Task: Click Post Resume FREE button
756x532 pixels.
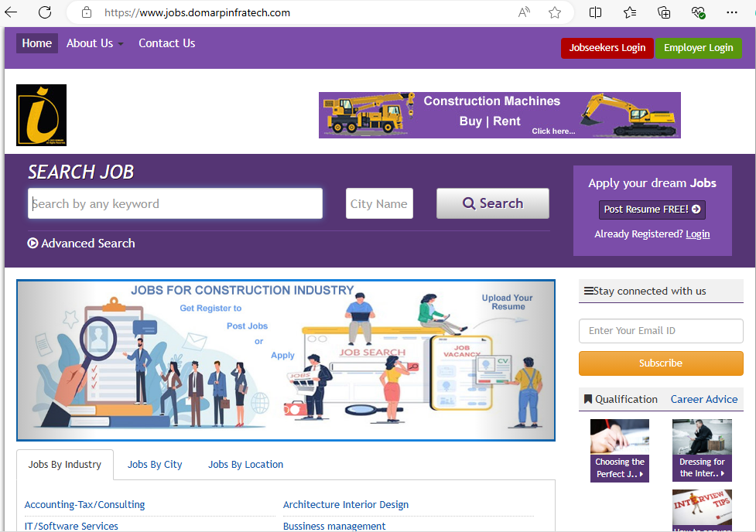Action: (652, 210)
